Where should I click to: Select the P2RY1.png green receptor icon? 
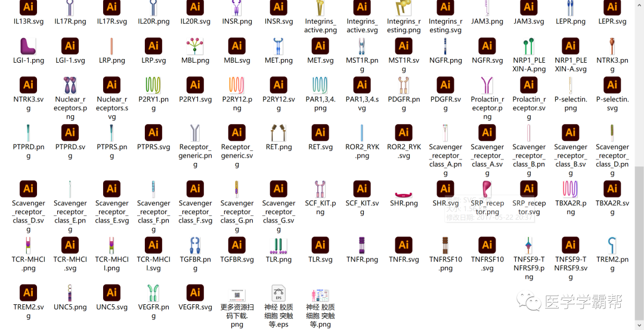[x=153, y=85]
